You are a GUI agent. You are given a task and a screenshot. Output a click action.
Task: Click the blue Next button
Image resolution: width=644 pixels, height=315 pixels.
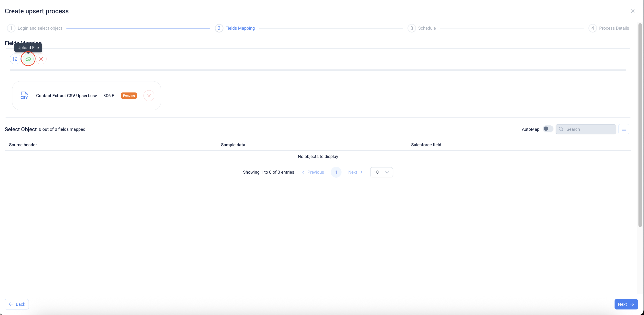pyautogui.click(x=626, y=304)
